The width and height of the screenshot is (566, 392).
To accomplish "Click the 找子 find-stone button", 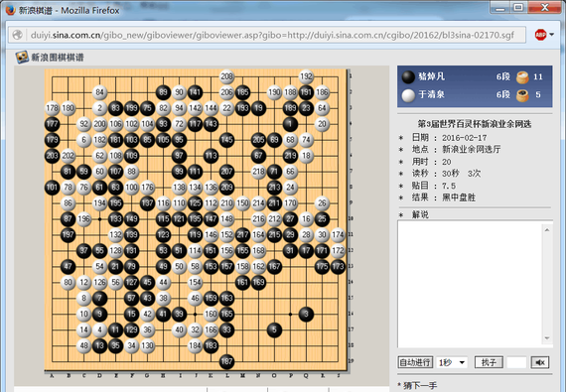I will click(489, 362).
